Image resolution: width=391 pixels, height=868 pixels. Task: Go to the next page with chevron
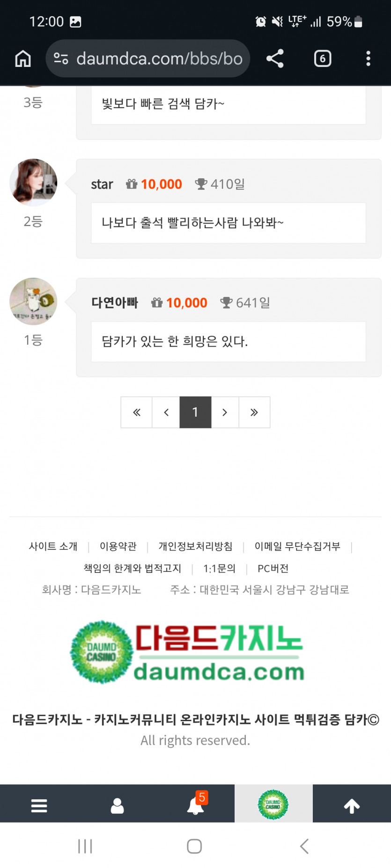click(225, 412)
